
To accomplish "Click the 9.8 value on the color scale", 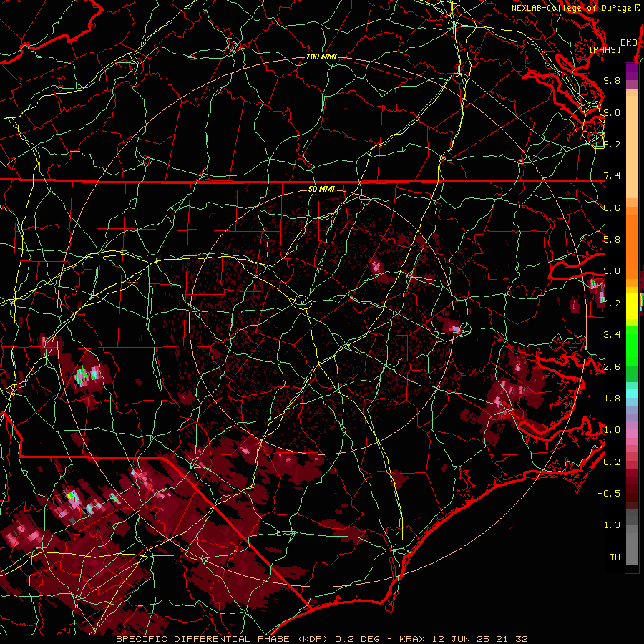I will [612, 80].
